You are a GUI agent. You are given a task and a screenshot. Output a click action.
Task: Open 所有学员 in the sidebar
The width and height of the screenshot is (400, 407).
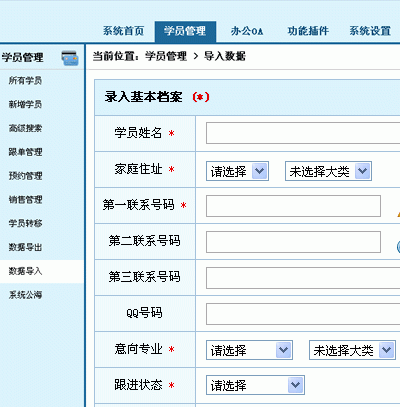pos(25,80)
